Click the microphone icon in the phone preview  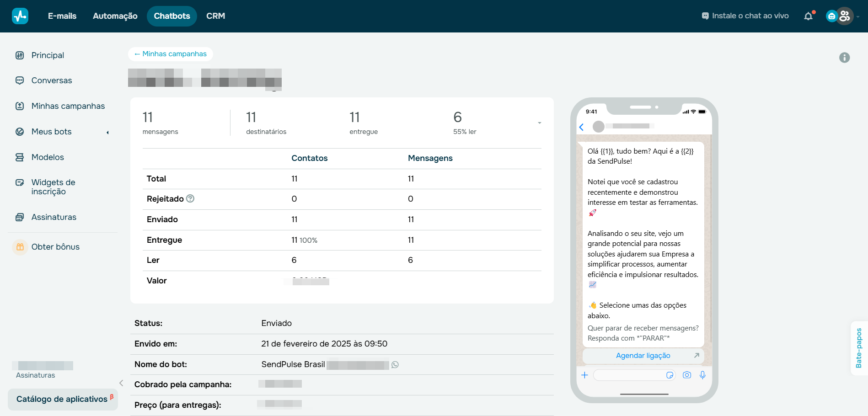coord(703,375)
